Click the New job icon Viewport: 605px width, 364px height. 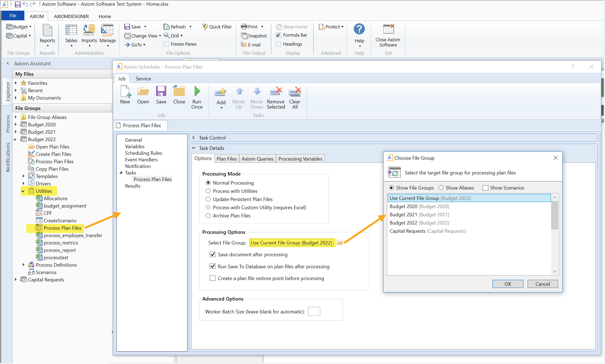(x=125, y=91)
